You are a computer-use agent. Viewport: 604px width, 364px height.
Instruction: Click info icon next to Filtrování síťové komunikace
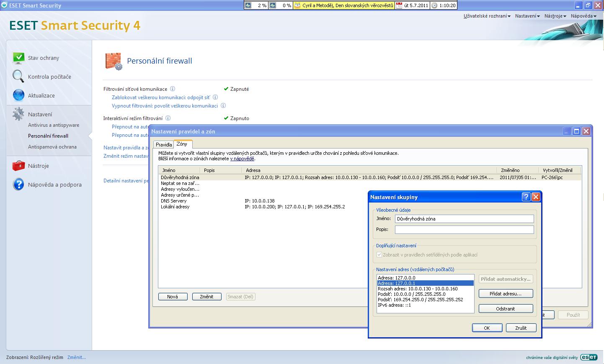[173, 89]
